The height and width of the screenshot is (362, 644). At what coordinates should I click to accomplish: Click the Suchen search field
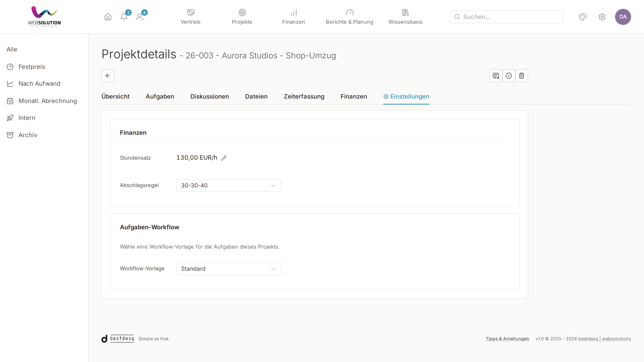click(x=506, y=17)
